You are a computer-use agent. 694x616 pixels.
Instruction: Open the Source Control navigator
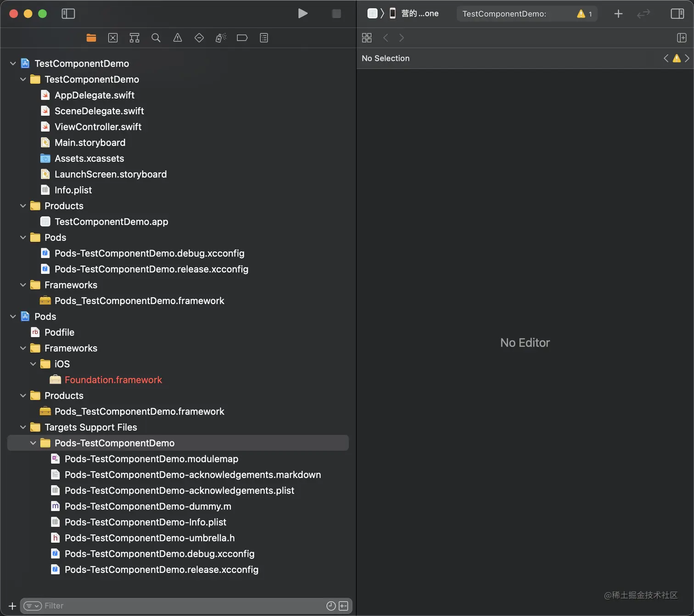point(113,38)
